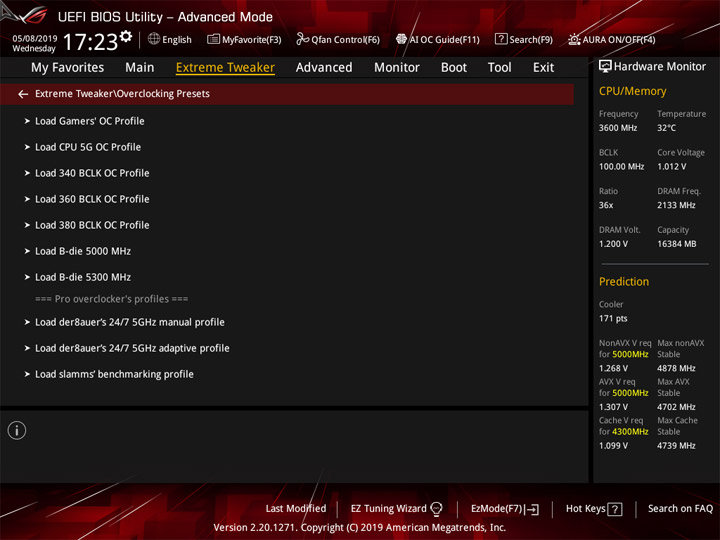The height and width of the screenshot is (540, 720).
Task: Open EZ Tuning Wizard label
Action: click(x=388, y=509)
